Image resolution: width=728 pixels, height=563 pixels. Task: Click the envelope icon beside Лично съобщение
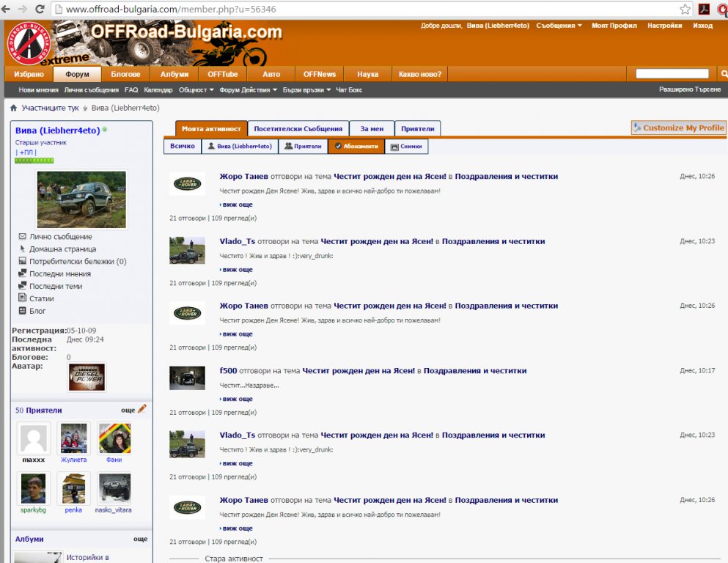coord(22,236)
